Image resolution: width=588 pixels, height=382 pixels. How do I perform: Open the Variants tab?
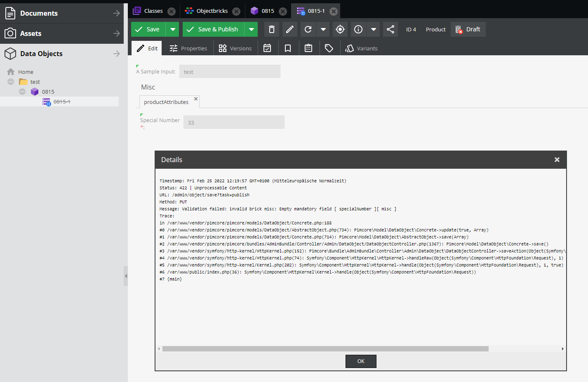362,48
